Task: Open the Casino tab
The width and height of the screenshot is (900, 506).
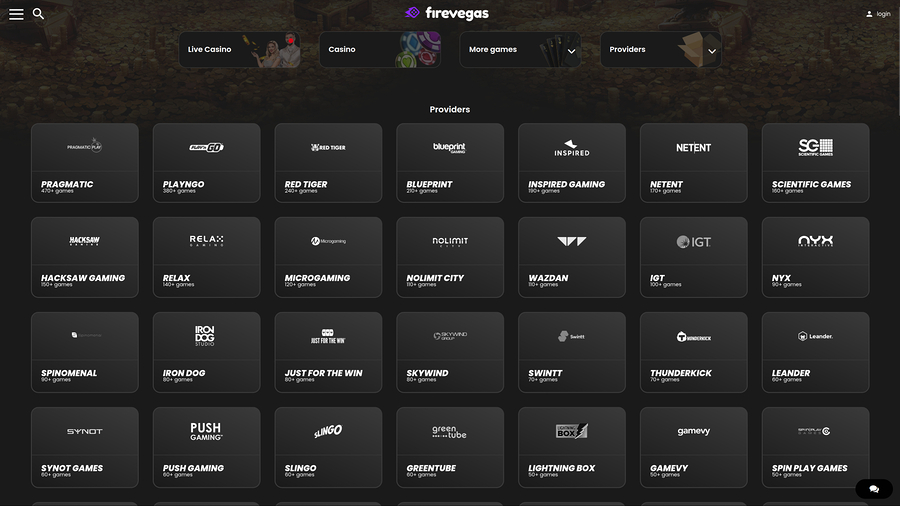Action: click(x=380, y=49)
